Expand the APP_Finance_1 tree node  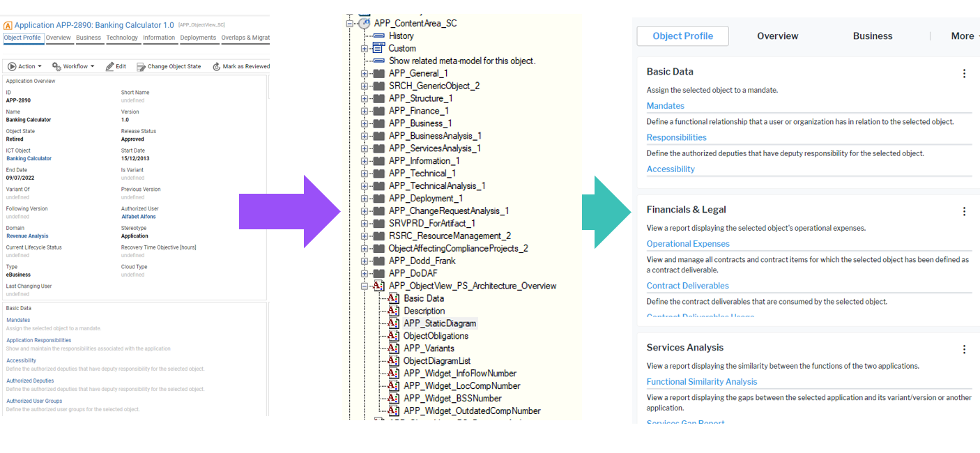coord(363,110)
